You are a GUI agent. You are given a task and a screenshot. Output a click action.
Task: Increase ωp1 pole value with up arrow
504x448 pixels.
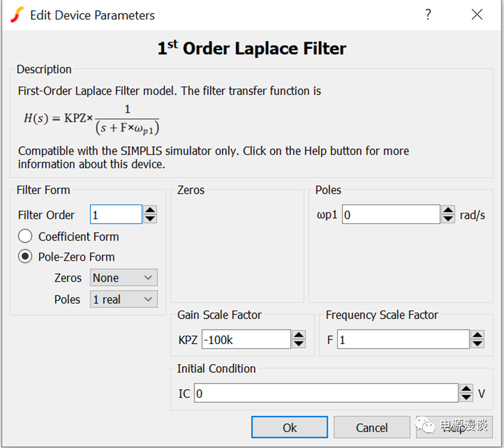[448, 210]
